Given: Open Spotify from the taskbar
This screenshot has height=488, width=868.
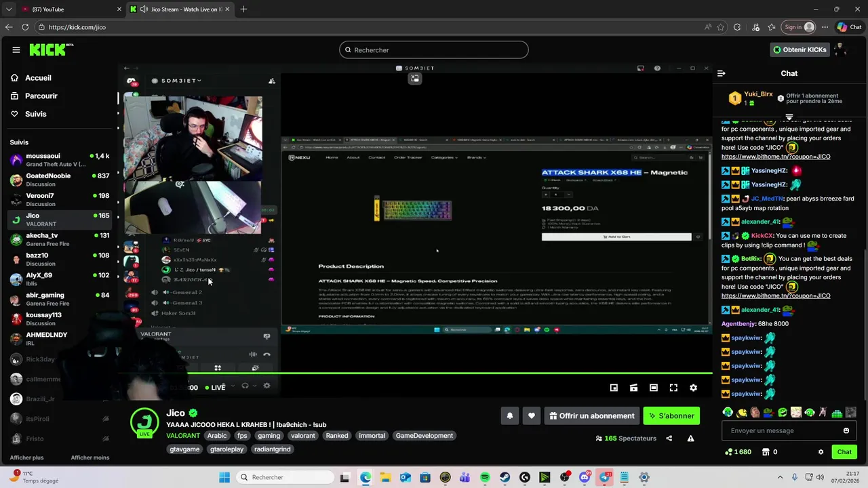Looking at the screenshot, I should point(485,478).
